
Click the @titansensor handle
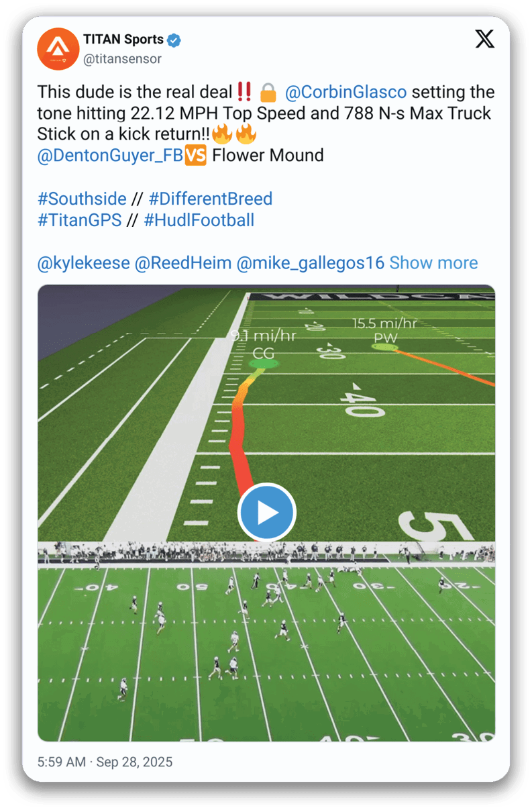122,59
